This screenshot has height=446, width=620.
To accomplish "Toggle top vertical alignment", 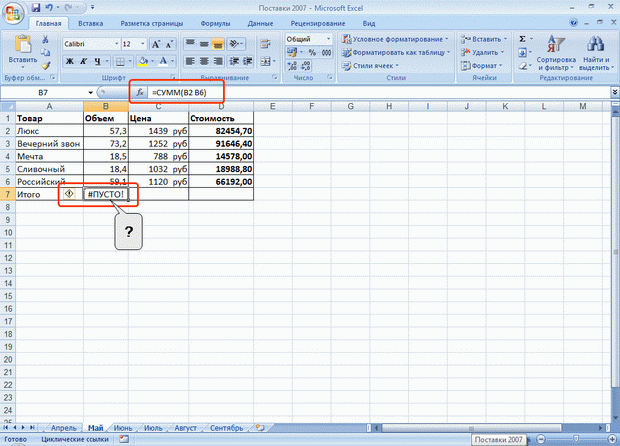I will 190,44.
